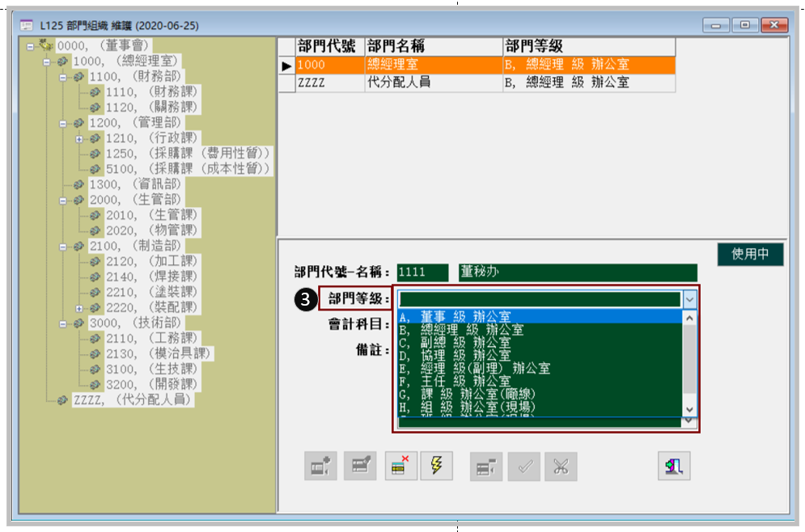Click the row selector arrow for row 1000
The image size is (805, 532).
tap(286, 65)
